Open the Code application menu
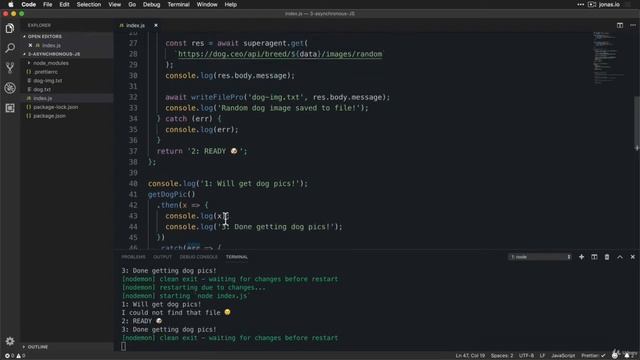 (x=29, y=4)
